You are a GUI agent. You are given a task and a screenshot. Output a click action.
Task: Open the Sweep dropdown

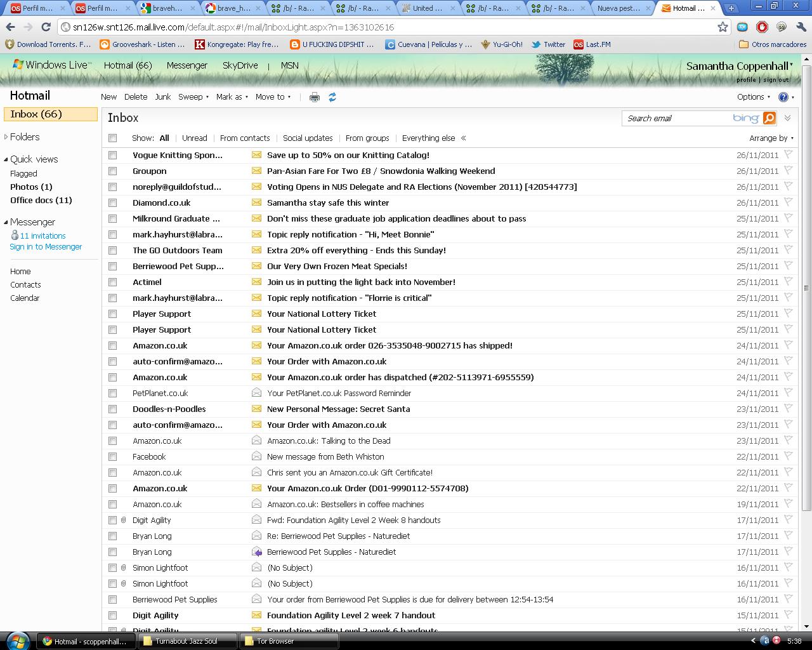click(193, 97)
